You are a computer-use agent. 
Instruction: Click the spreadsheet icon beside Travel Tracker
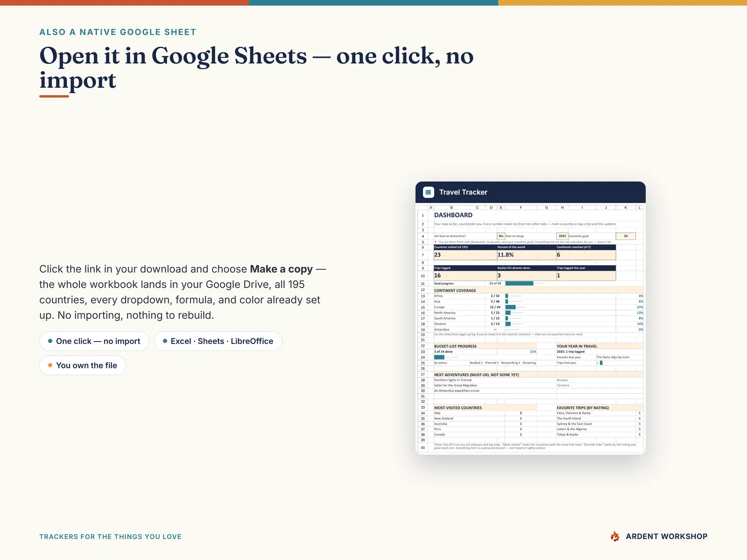coord(428,192)
